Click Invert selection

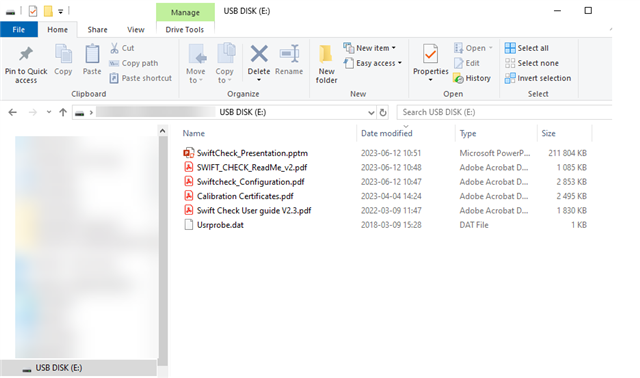pos(538,78)
